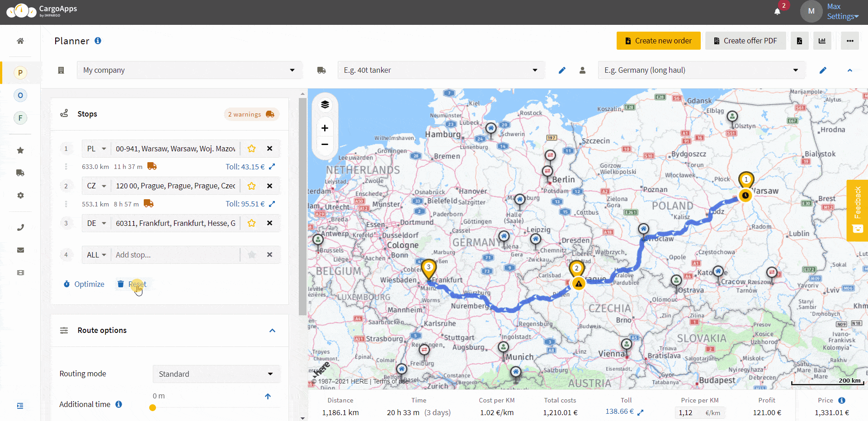Toggle the favorite star for the Warsaw stop
Viewport: 868px width, 421px height.
251,148
